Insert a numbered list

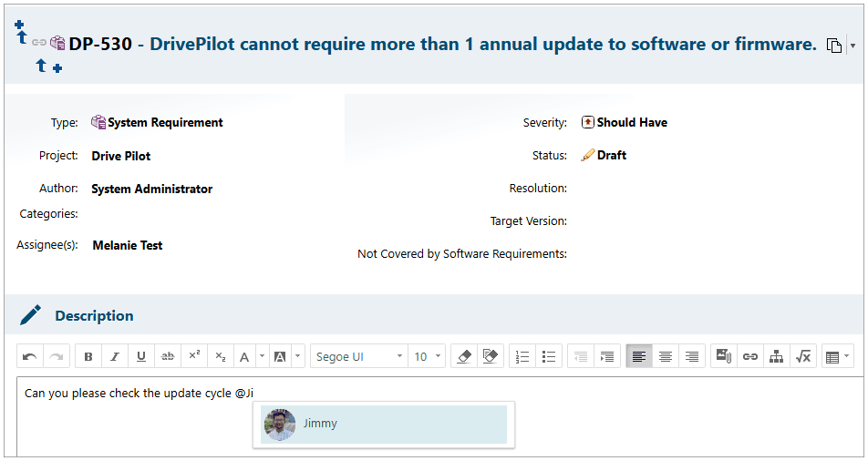click(x=522, y=356)
